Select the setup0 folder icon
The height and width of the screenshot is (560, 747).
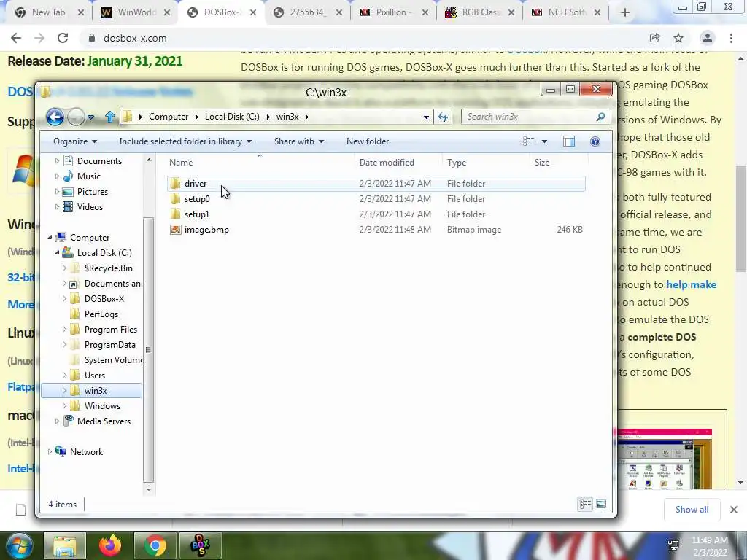[175, 198]
